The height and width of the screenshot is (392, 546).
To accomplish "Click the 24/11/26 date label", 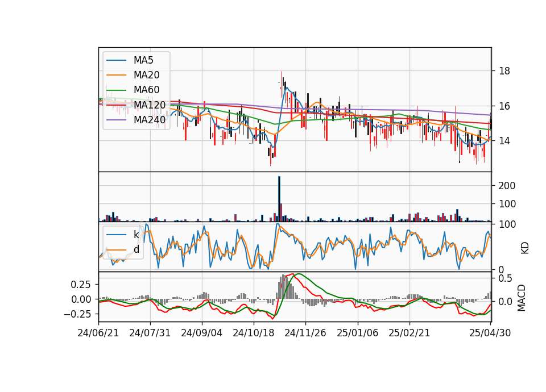I will (x=305, y=333).
